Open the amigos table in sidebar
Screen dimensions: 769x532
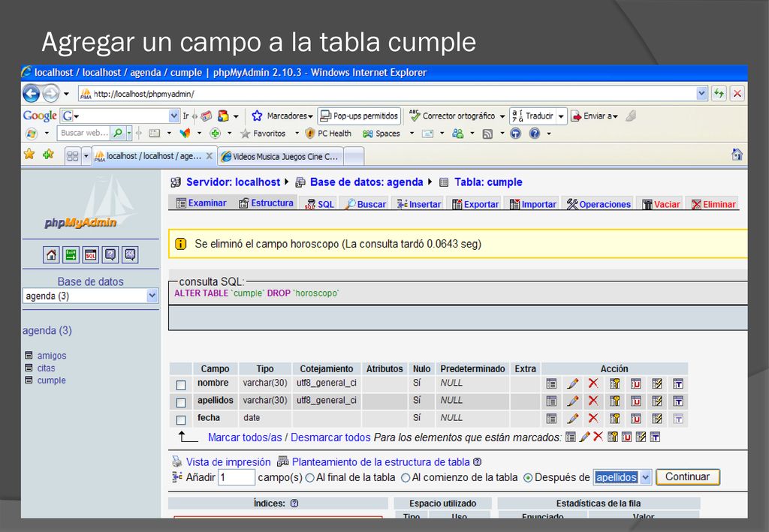coord(52,356)
